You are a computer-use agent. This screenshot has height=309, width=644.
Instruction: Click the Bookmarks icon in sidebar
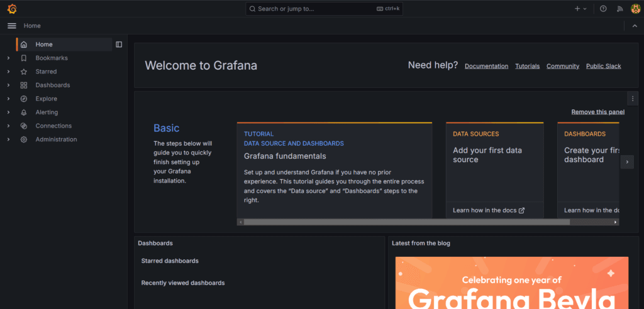click(x=24, y=58)
